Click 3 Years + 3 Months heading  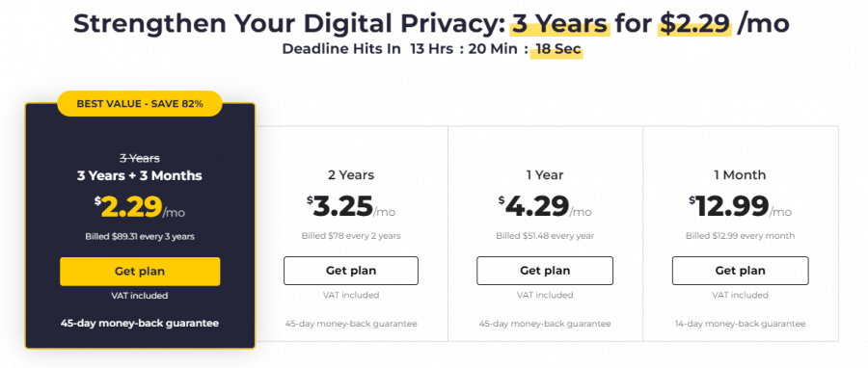140,175
